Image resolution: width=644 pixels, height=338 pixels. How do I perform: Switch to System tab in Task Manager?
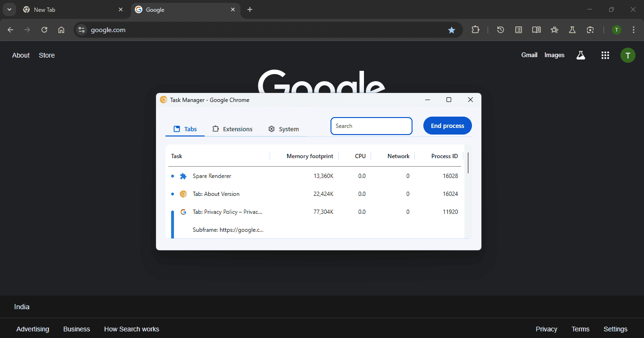283,129
